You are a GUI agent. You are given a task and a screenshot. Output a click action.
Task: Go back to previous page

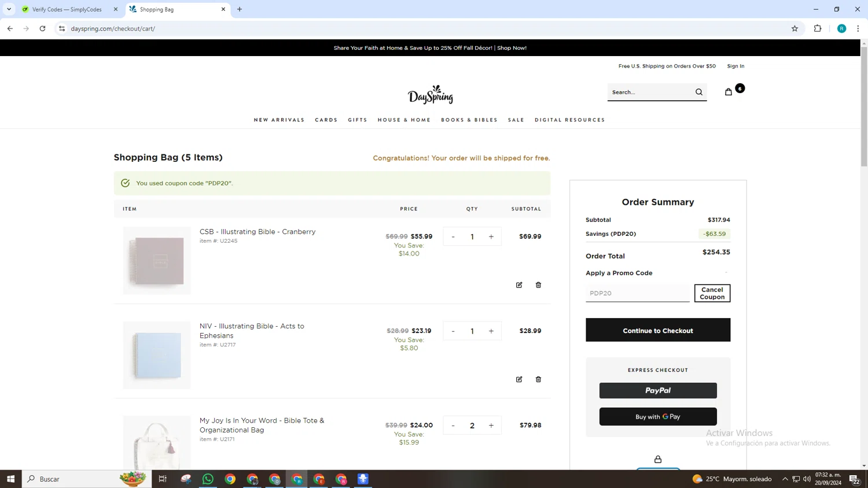10,28
